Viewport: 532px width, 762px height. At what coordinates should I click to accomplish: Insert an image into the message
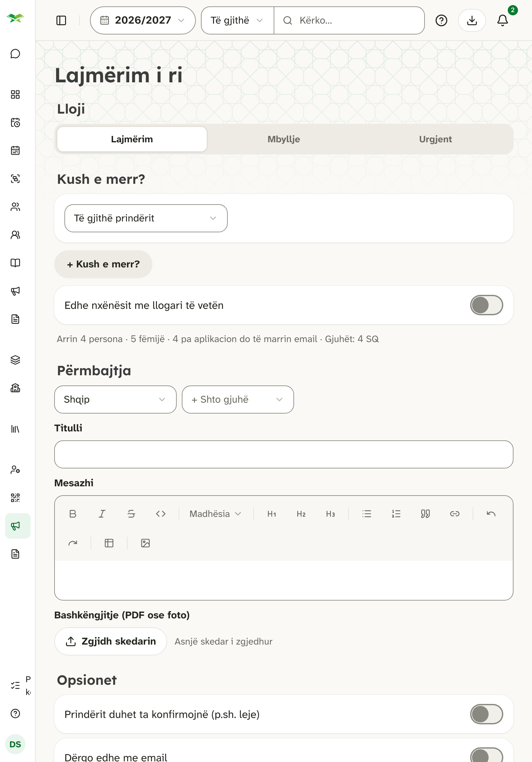(145, 543)
